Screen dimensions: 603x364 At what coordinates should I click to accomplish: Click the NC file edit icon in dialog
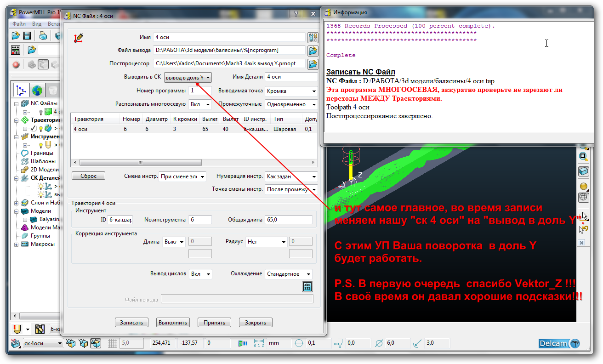point(79,38)
